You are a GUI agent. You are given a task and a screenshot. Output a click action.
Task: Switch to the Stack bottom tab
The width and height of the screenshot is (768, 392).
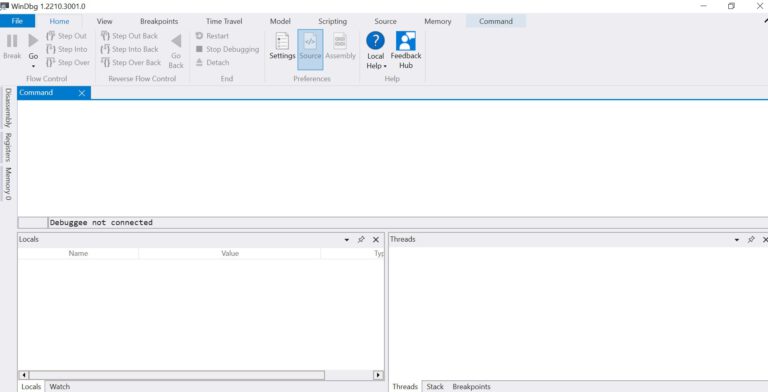[435, 387]
